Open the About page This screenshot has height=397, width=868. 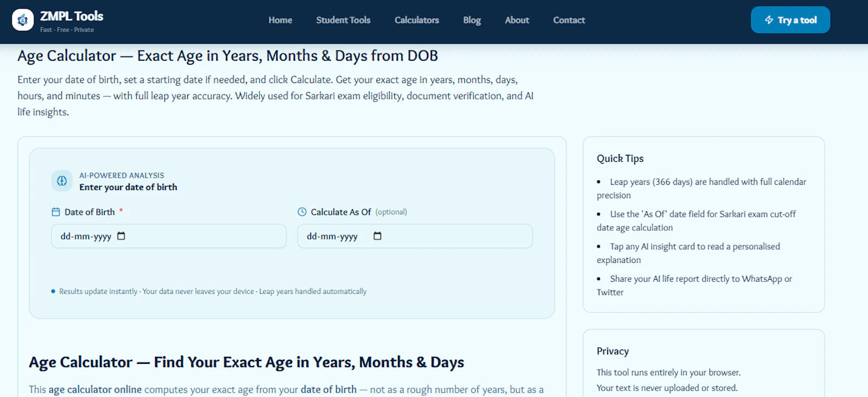pos(517,20)
